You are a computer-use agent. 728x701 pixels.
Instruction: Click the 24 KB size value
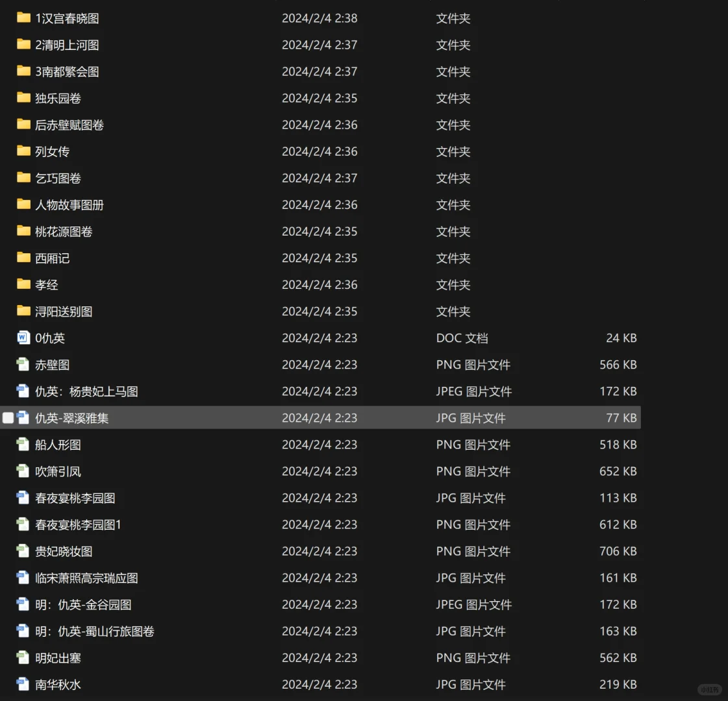(x=621, y=338)
